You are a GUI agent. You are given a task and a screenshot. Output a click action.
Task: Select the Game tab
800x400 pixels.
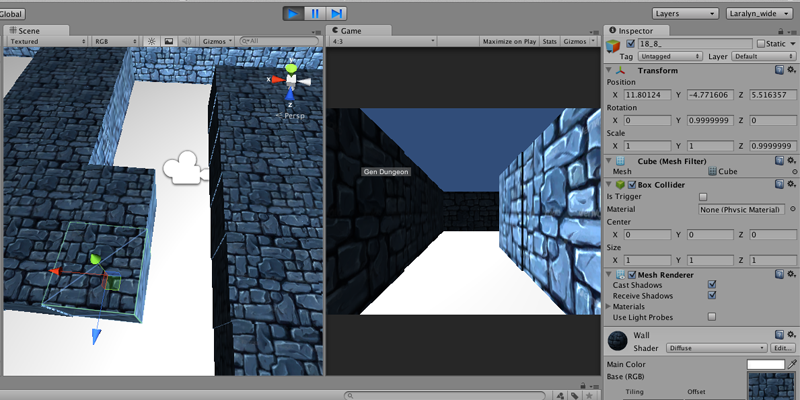350,30
